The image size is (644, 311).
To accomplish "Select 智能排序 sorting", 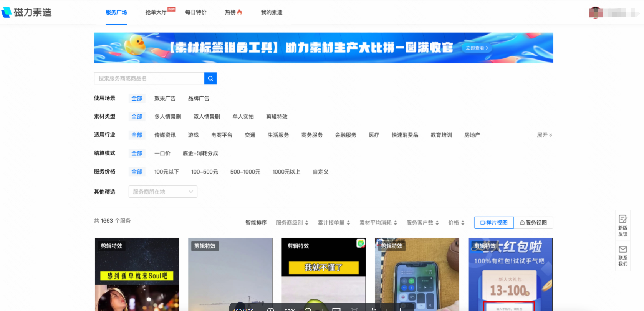I will [256, 223].
